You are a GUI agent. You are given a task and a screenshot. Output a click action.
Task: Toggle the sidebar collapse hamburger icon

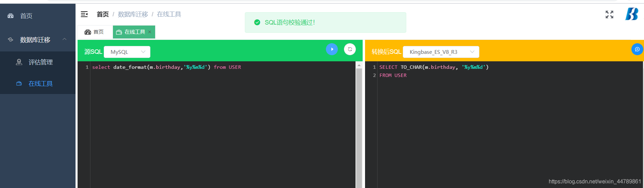(x=84, y=14)
